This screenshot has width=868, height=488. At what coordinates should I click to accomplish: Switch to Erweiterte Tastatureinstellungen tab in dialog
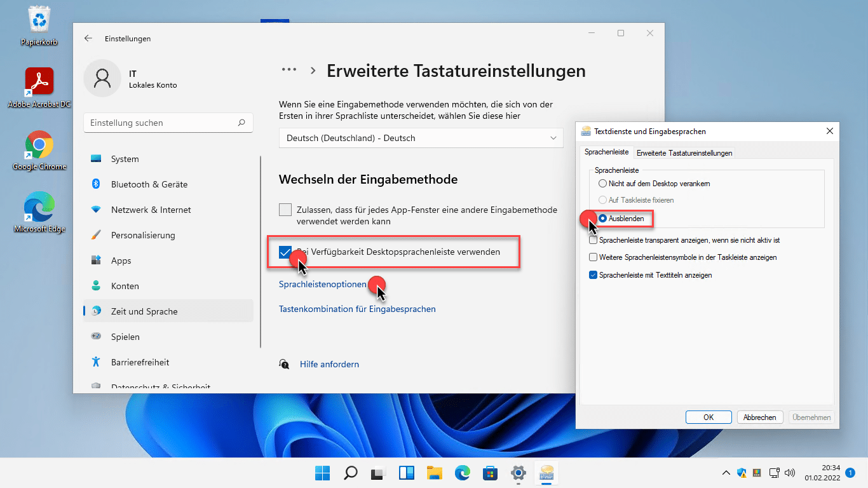click(x=684, y=152)
